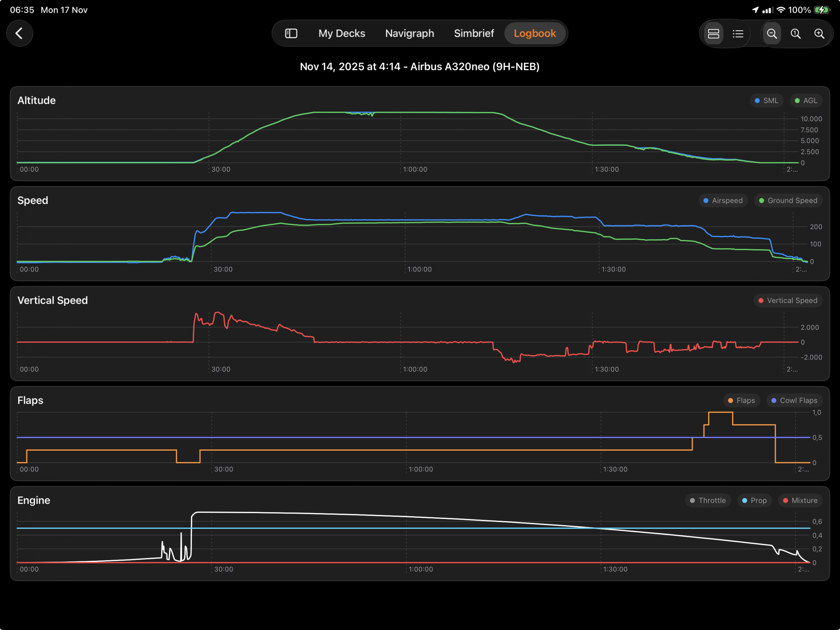This screenshot has width=840, height=630.
Task: Toggle the Mixture series legend
Action: click(x=800, y=500)
